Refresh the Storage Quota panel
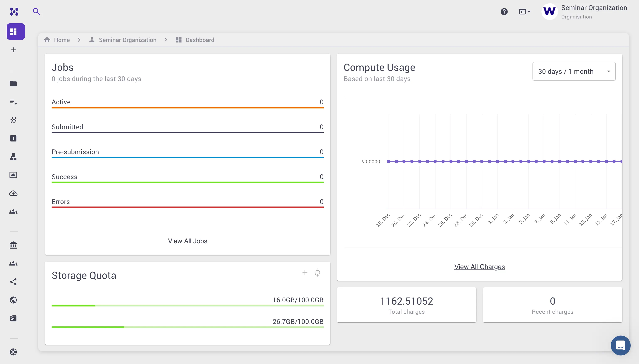The height and width of the screenshot is (364, 639). (x=317, y=273)
